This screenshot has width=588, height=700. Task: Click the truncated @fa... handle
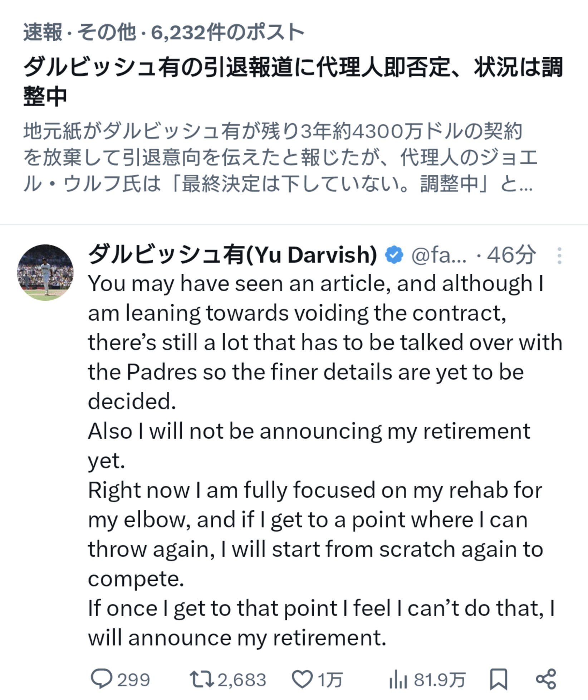tap(438, 256)
